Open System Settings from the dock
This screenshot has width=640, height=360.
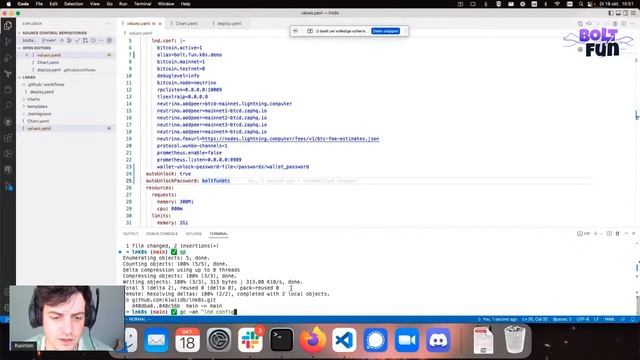pos(219,340)
